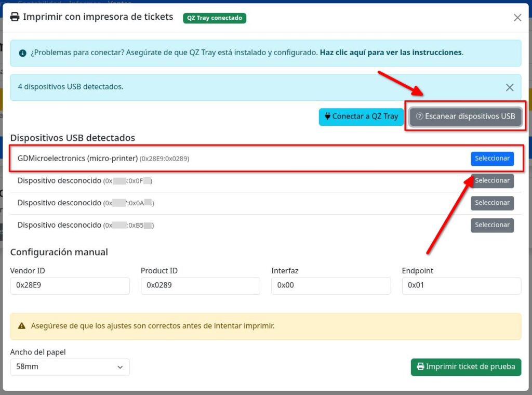Click the info icon in help banner
This screenshot has width=532, height=395.
point(22,53)
